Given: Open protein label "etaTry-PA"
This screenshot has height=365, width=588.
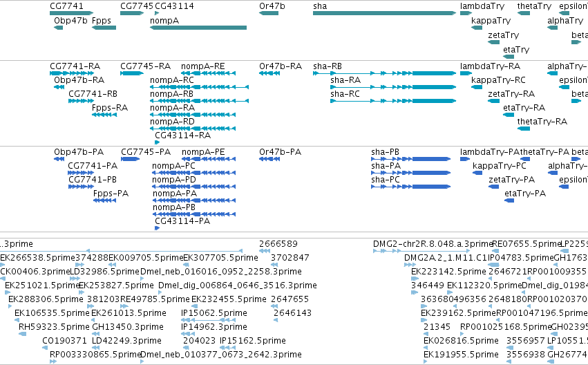Looking at the screenshot, I should pos(525,194).
